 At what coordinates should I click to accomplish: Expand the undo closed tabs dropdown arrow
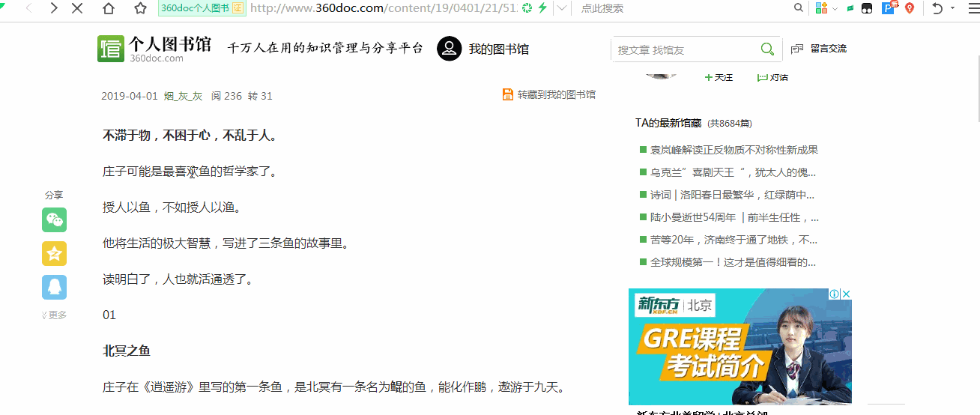pos(952,8)
